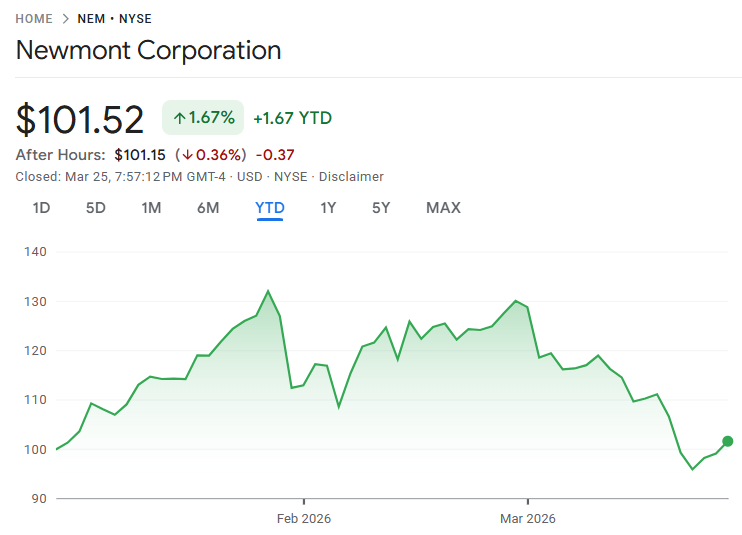Viewport: 742px width, 535px height.
Task: View the 5Y chart range
Action: point(381,208)
